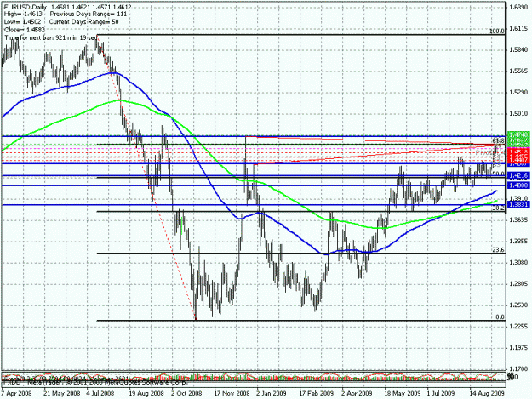
Task: Click the blue 1.4080 price tag
Action: (x=518, y=185)
